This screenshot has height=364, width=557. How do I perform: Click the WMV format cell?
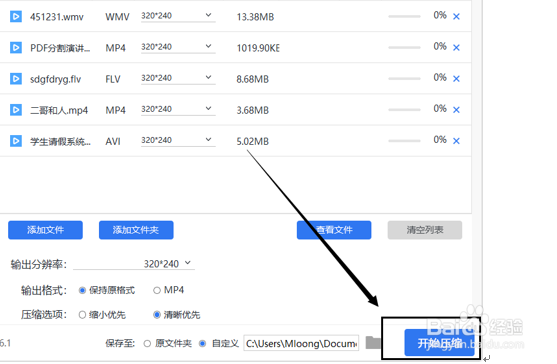(x=117, y=17)
